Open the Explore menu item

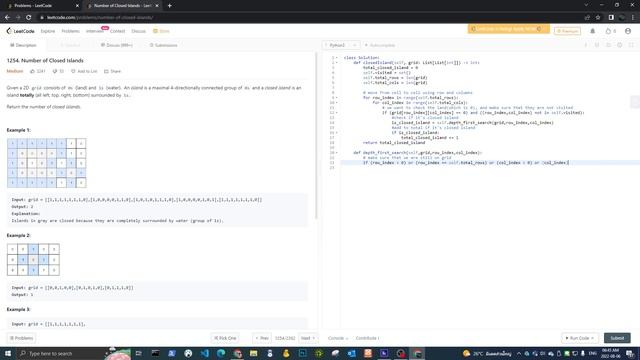[47, 31]
